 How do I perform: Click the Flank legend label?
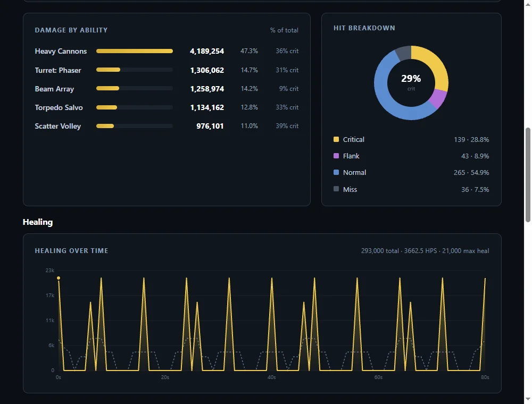pyautogui.click(x=351, y=156)
